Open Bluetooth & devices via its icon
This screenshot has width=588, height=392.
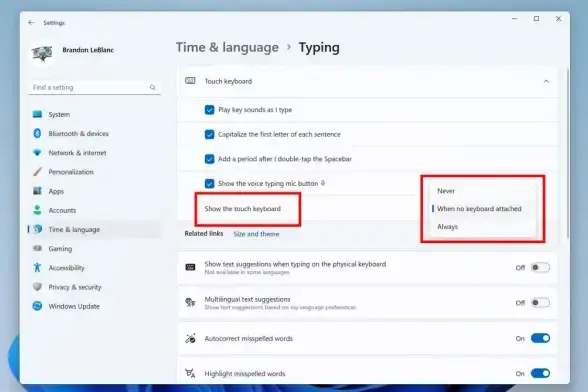point(37,133)
